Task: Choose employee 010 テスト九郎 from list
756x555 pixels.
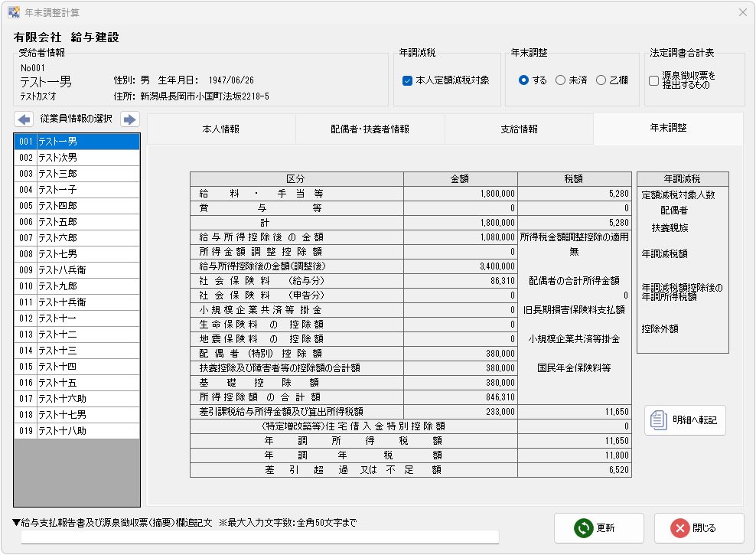Action: tap(77, 286)
